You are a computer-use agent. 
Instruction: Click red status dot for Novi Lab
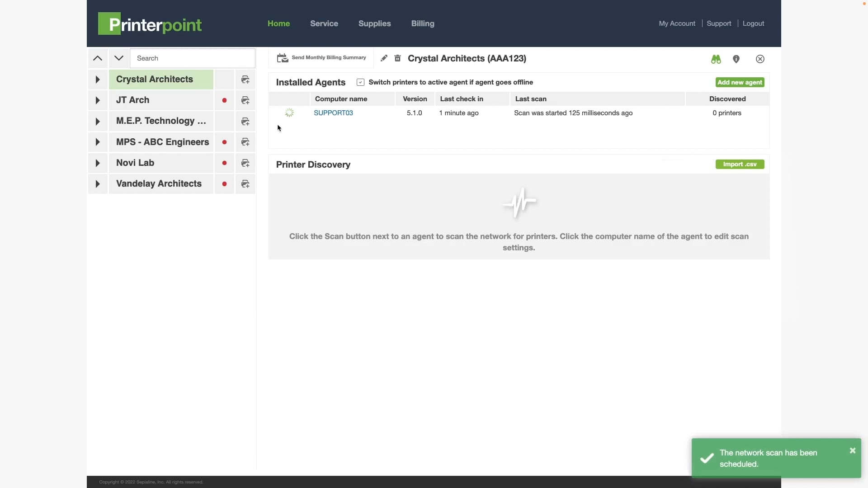click(224, 163)
